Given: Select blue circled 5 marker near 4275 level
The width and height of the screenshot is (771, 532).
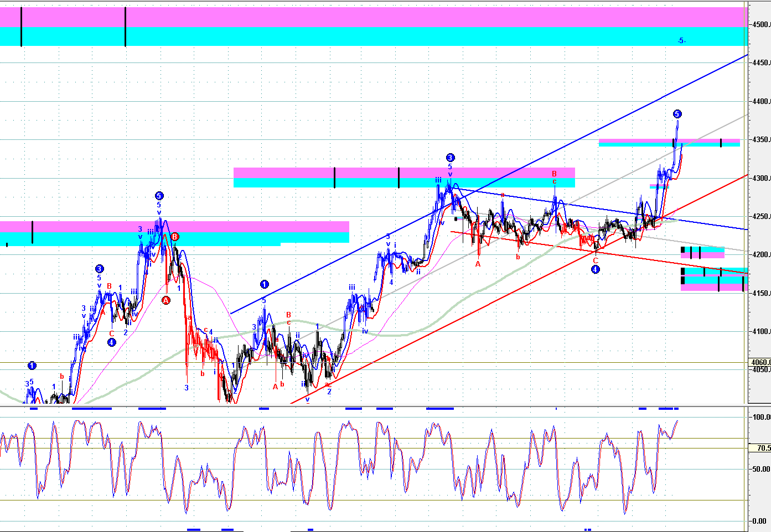Looking at the screenshot, I should click(x=159, y=196).
